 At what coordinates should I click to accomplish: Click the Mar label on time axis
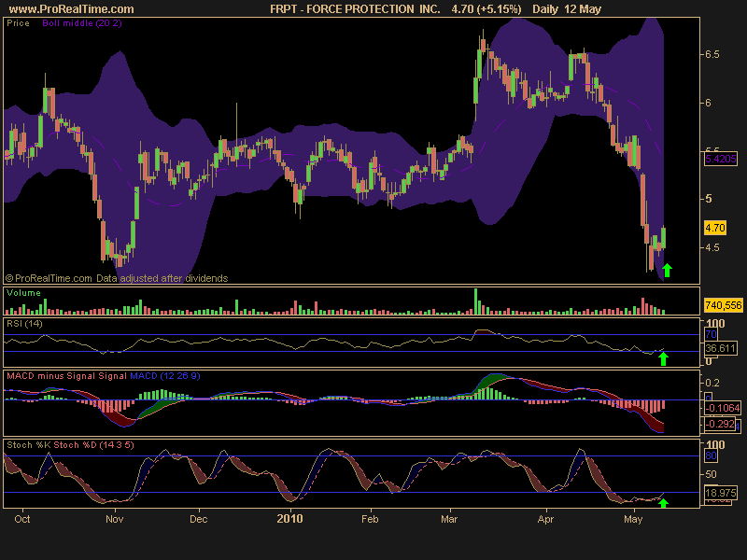449,519
